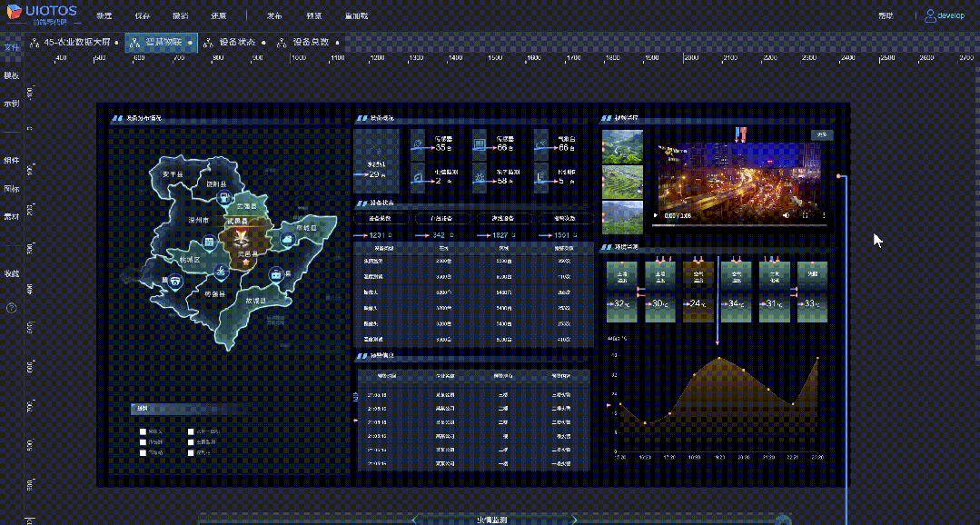This screenshot has width=980, height=525.
Task: Select the device icon showing count 5
Action: tap(540, 178)
